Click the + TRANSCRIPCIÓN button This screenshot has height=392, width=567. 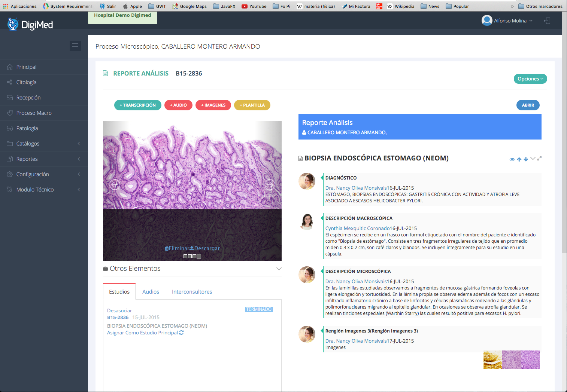coord(137,105)
